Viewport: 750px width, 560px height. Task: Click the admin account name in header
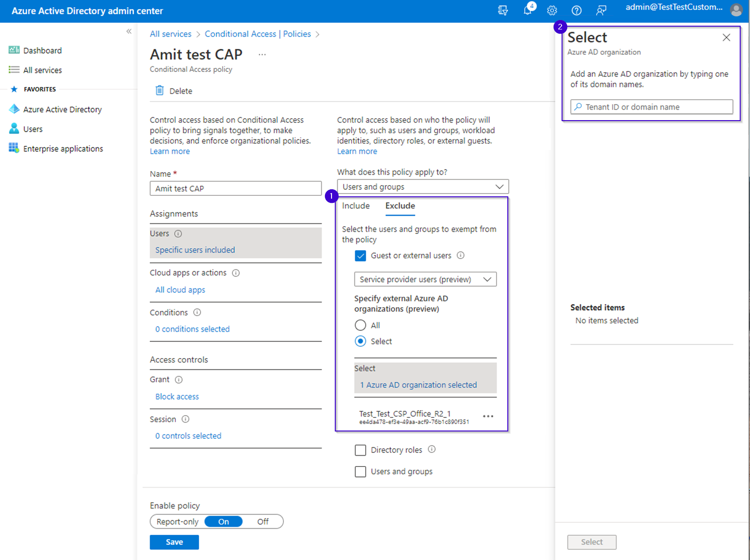point(674,7)
